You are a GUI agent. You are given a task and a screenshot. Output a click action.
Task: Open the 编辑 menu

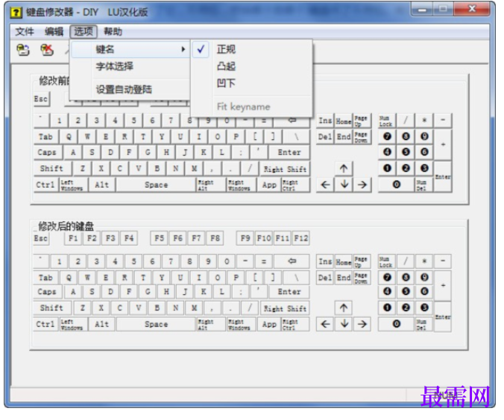coord(54,31)
